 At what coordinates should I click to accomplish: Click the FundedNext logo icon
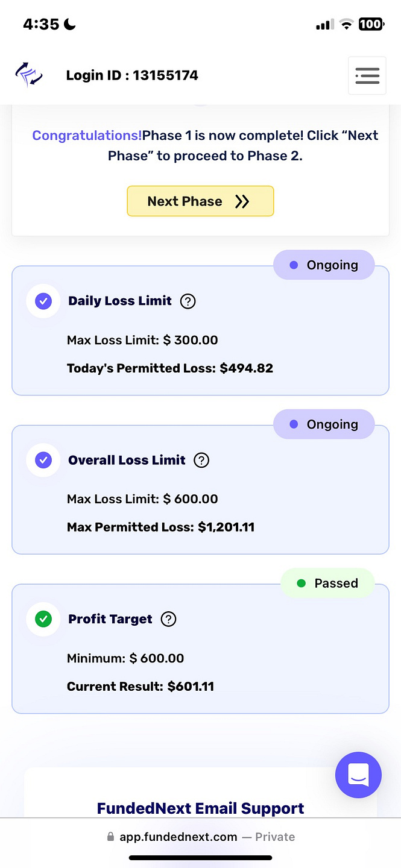click(x=29, y=75)
